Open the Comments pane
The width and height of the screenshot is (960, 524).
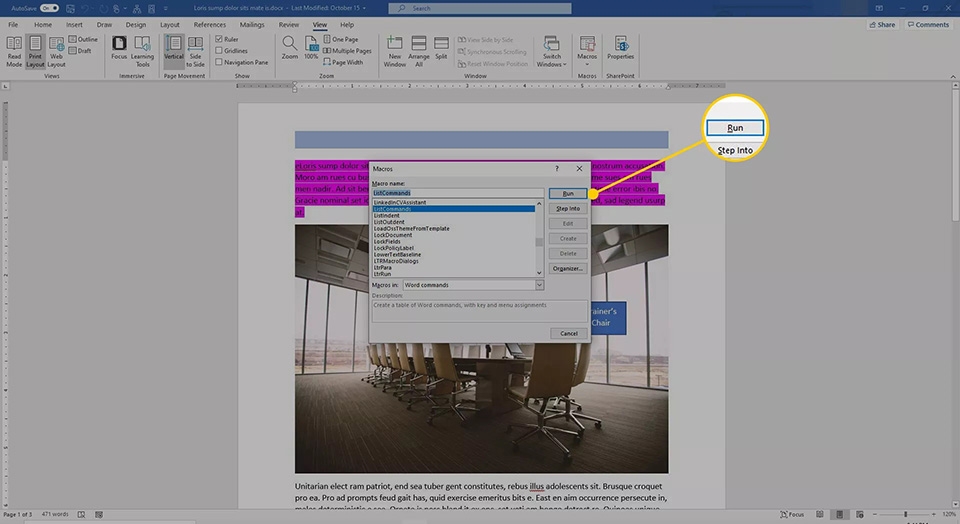pos(928,24)
